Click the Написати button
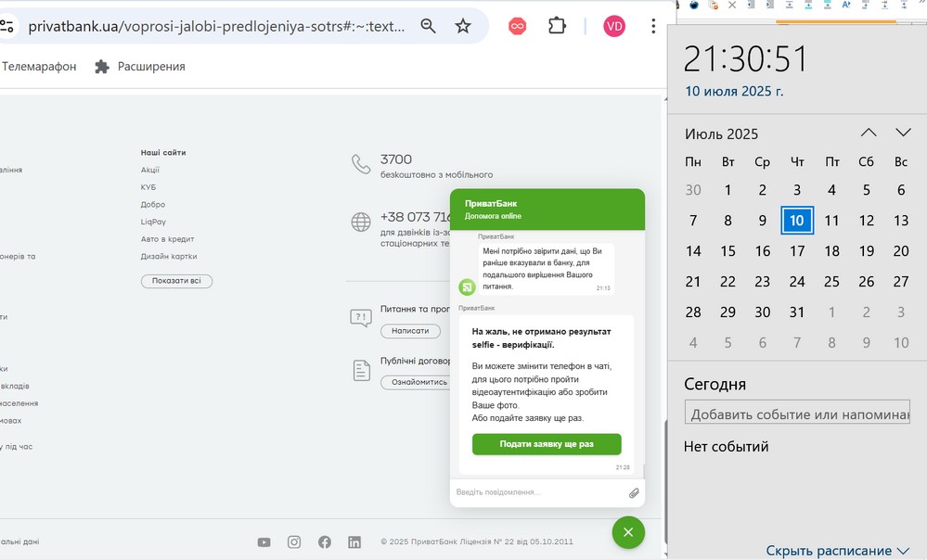Screen dimensions: 927x560 (410, 331)
